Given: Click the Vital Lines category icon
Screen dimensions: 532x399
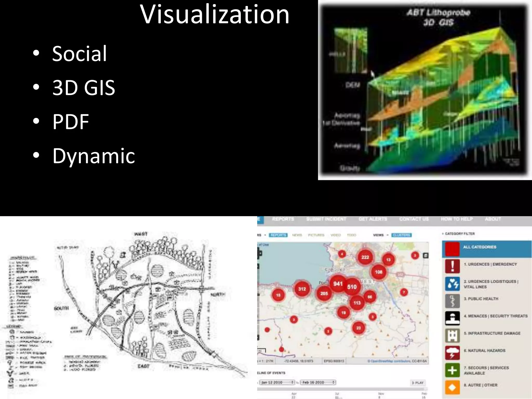Looking at the screenshot, I should coord(452,283).
